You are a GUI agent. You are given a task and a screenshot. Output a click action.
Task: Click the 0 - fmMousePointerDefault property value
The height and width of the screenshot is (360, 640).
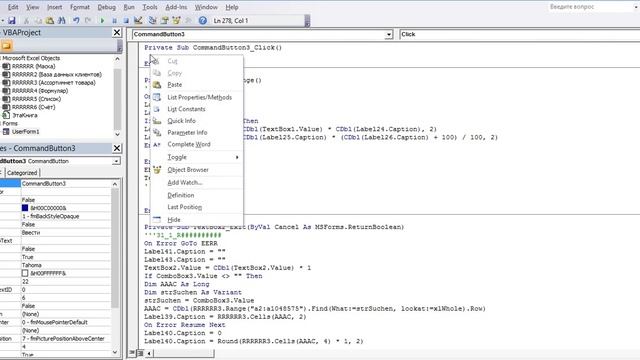point(66,322)
